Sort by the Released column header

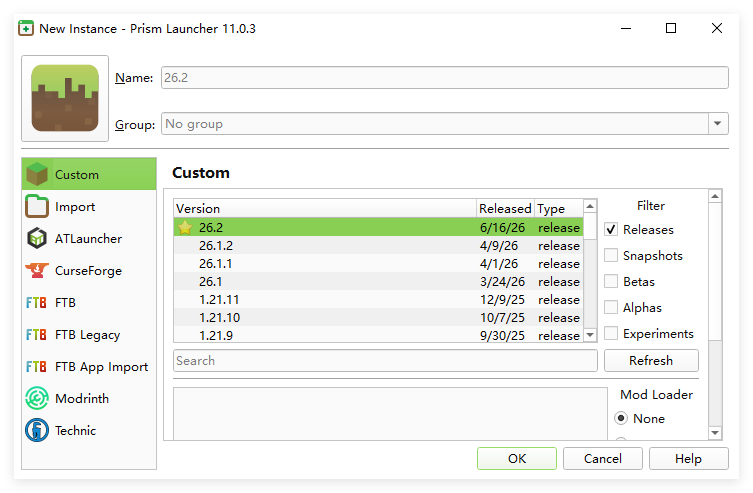[505, 208]
